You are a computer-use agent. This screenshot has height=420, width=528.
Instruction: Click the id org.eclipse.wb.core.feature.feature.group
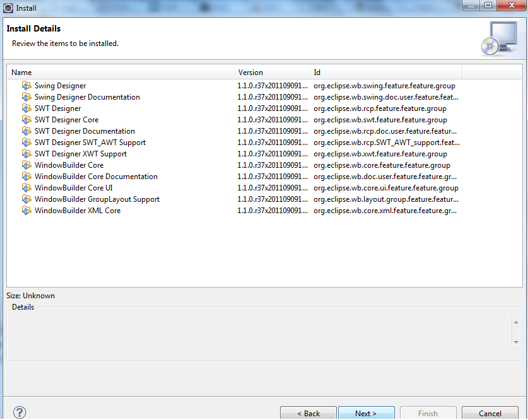coord(382,165)
